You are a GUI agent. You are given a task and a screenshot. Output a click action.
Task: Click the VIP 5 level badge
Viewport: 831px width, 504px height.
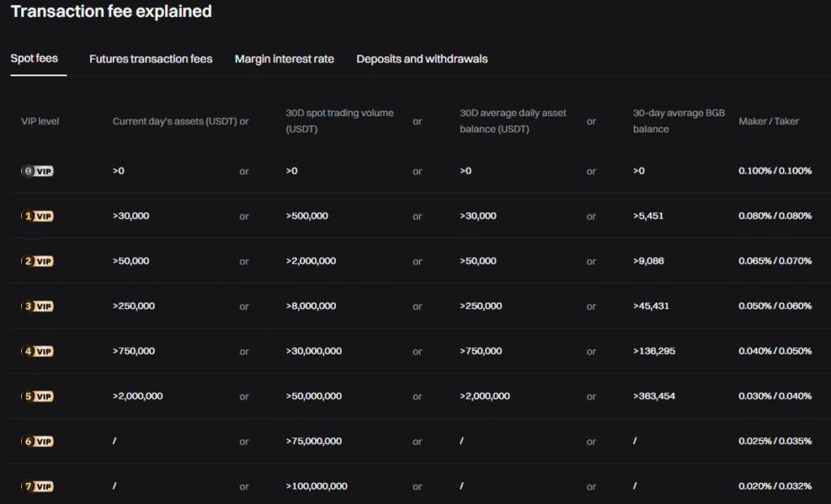click(x=37, y=396)
